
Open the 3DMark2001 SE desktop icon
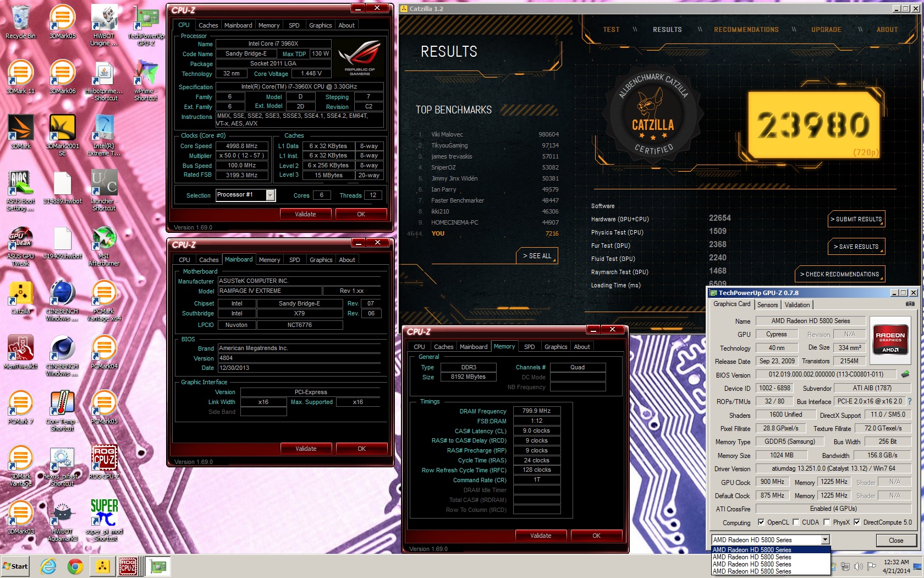click(x=62, y=135)
